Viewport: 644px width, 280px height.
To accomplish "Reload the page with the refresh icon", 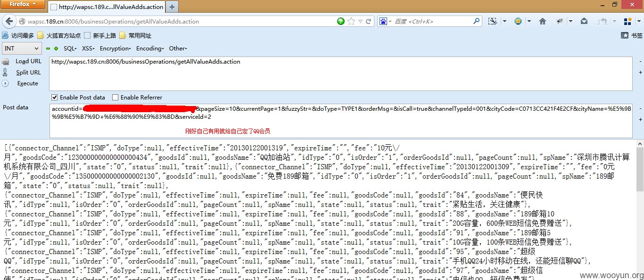I will point(369,21).
